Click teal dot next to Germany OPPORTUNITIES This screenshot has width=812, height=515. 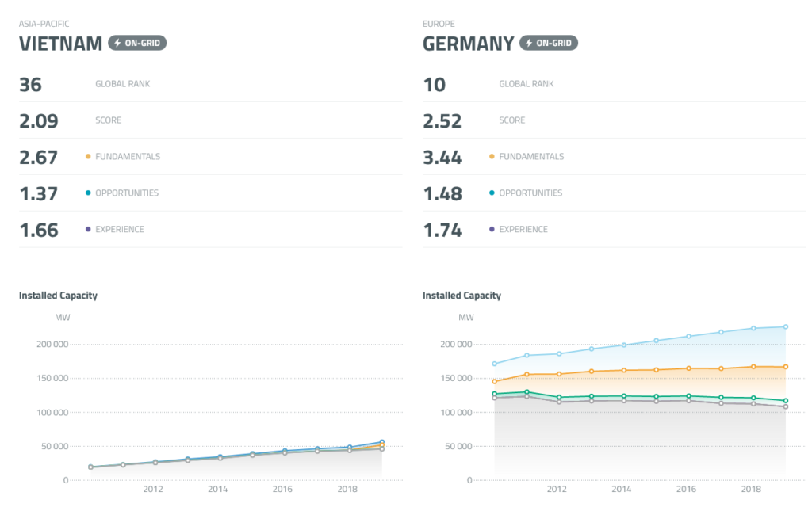[x=492, y=193]
